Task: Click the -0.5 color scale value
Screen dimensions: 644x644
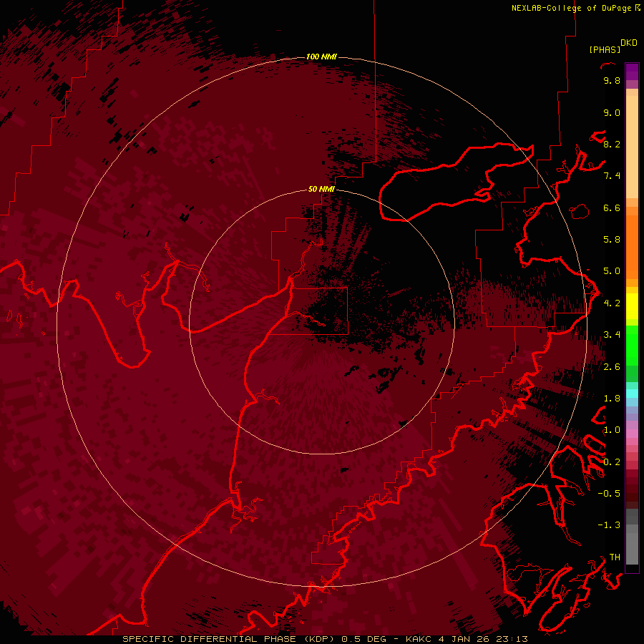Action: click(609, 494)
